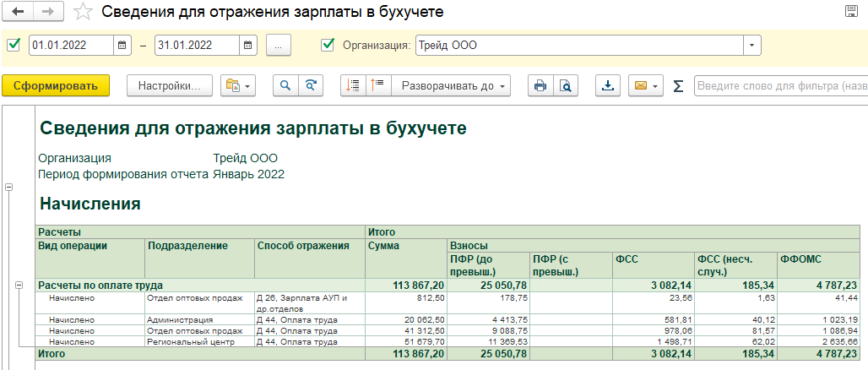Viewport: 868px width, 370px height.
Task: Select the ПФР value 11 369,53
Action: (x=488, y=342)
